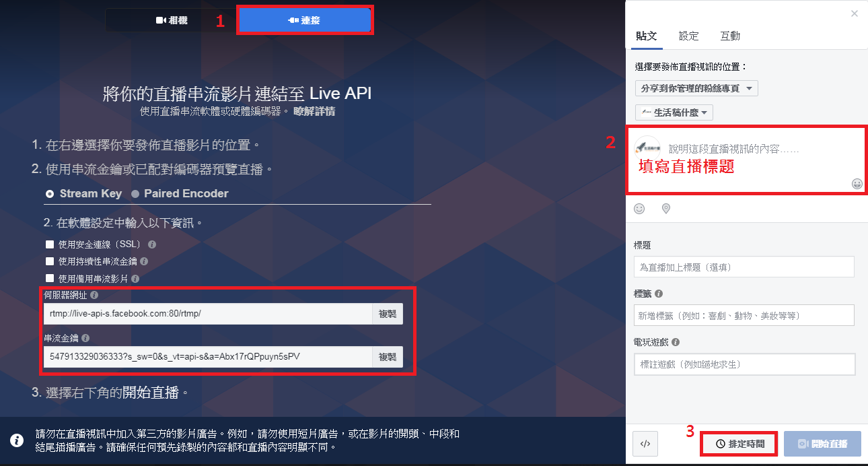Image resolution: width=868 pixels, height=466 pixels.
Task: Click the location pin icon
Action: (666, 209)
